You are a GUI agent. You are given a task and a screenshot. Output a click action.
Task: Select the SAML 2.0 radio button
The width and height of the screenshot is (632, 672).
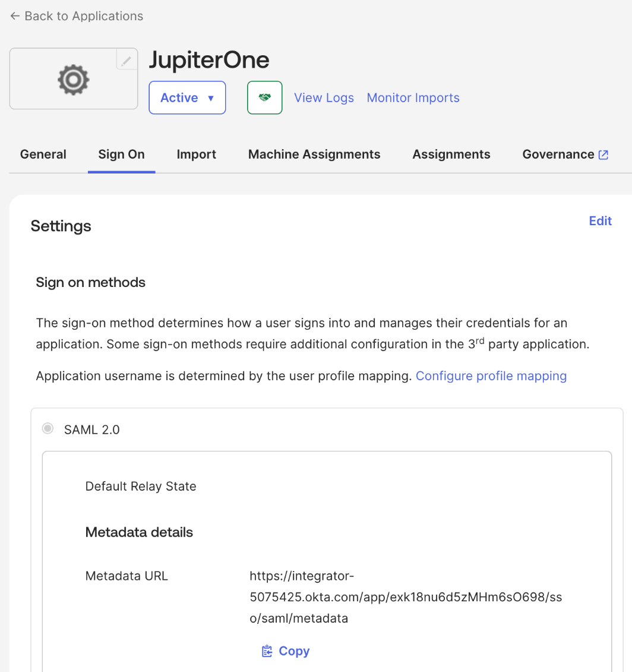coord(48,428)
